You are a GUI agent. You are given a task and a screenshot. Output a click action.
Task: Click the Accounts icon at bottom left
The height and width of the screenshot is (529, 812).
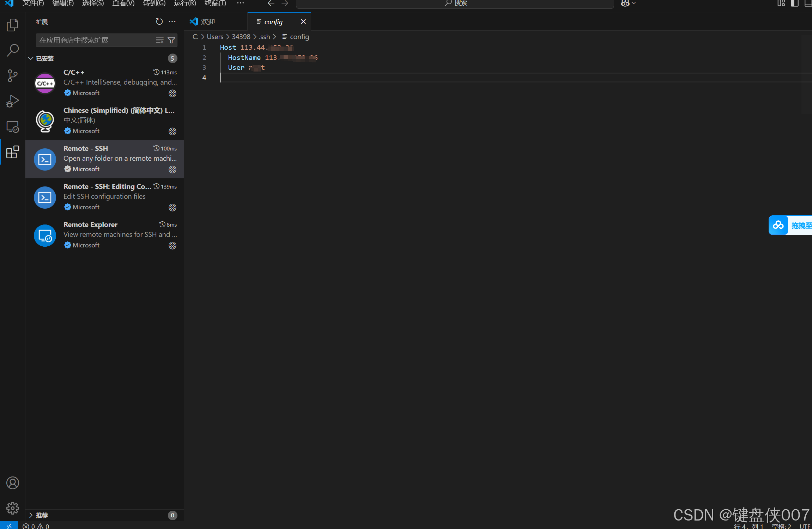point(12,483)
